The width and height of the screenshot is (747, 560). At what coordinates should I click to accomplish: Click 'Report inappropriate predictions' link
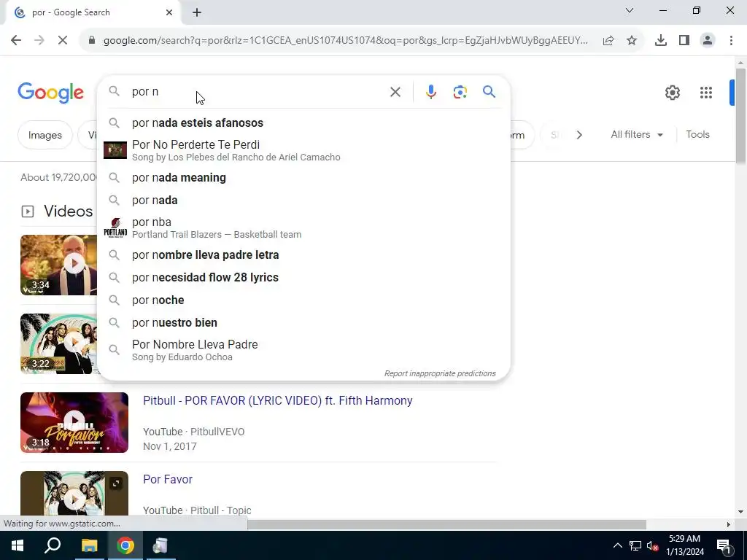(440, 373)
